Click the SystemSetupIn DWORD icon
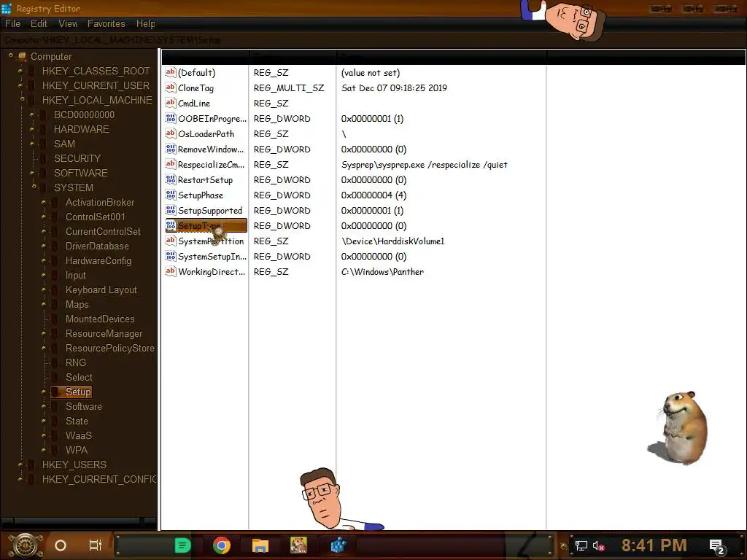The height and width of the screenshot is (560, 747). pyautogui.click(x=171, y=256)
